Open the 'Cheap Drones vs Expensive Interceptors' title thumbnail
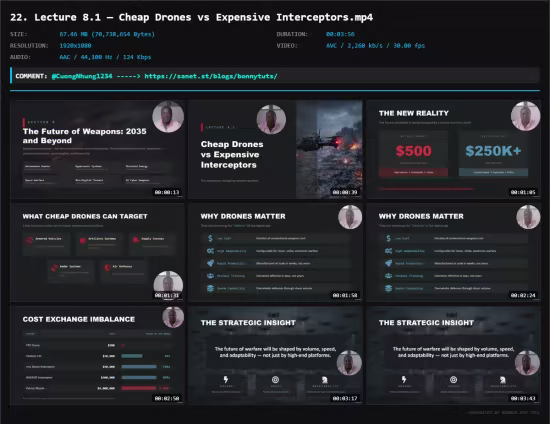The height and width of the screenshot is (424, 550). (275, 150)
